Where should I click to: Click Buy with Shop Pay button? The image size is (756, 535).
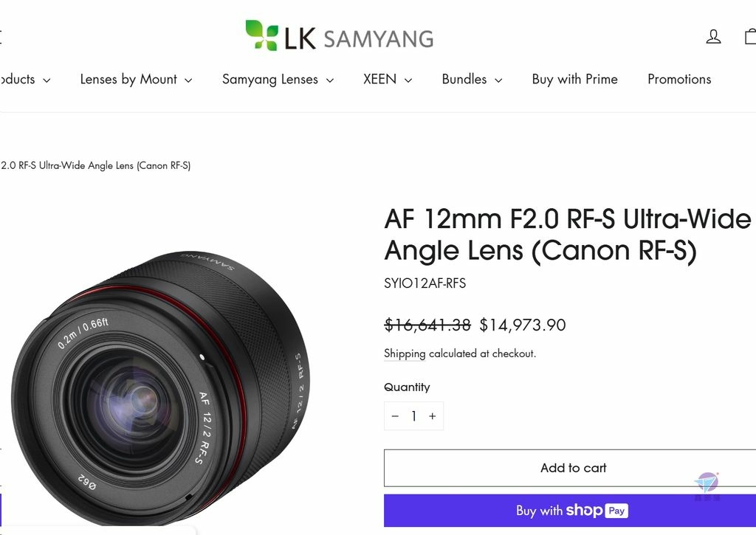tap(573, 511)
